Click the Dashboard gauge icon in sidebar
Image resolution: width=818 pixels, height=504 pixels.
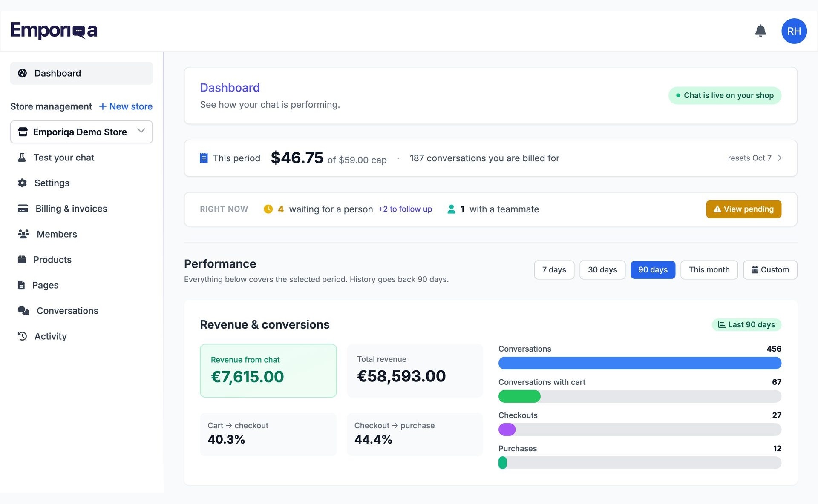coord(23,73)
